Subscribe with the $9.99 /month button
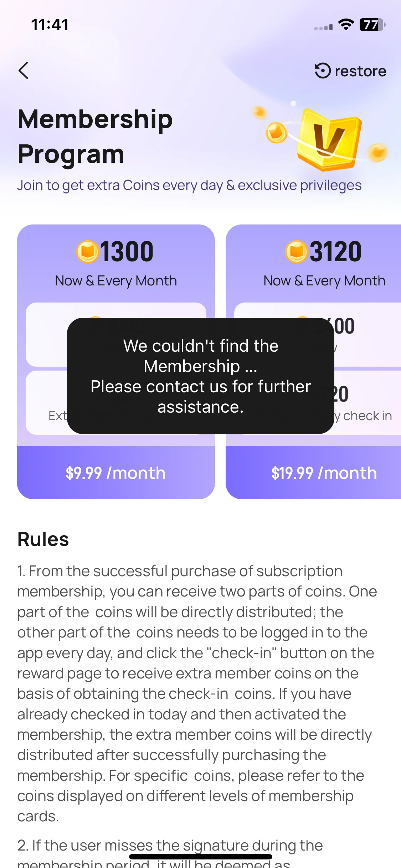The height and width of the screenshot is (868, 401). [116, 472]
